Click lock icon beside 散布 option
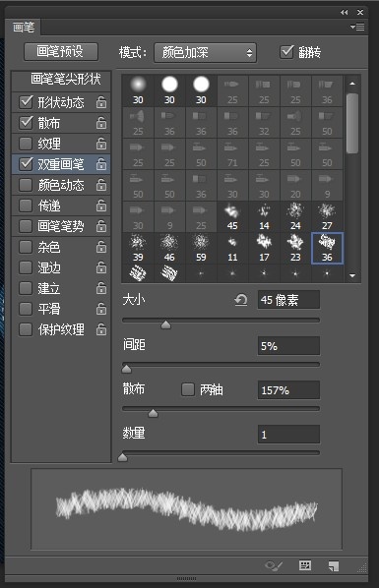 [101, 123]
